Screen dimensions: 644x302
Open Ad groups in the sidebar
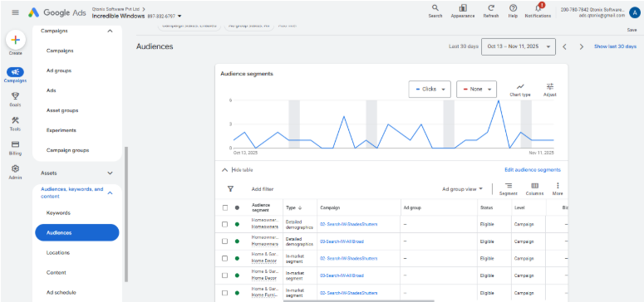59,71
